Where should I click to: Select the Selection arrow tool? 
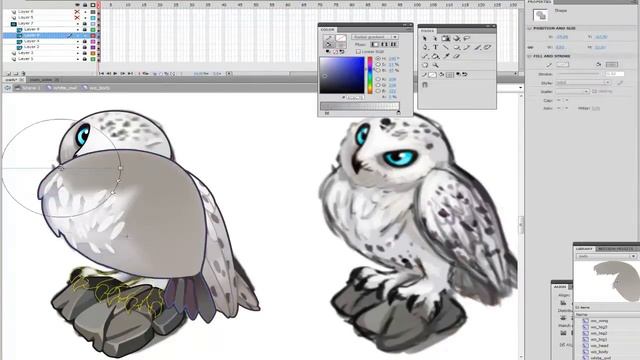(425, 39)
